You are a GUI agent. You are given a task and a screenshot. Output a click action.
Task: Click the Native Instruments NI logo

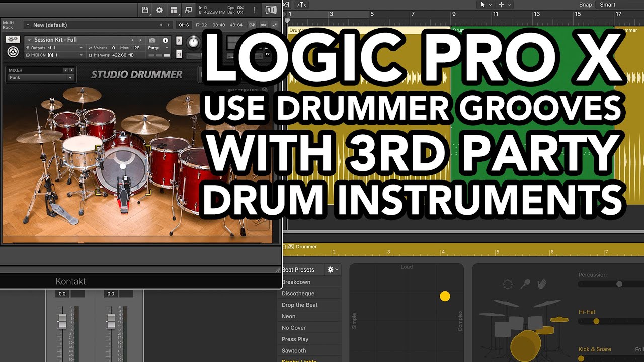[x=271, y=10]
